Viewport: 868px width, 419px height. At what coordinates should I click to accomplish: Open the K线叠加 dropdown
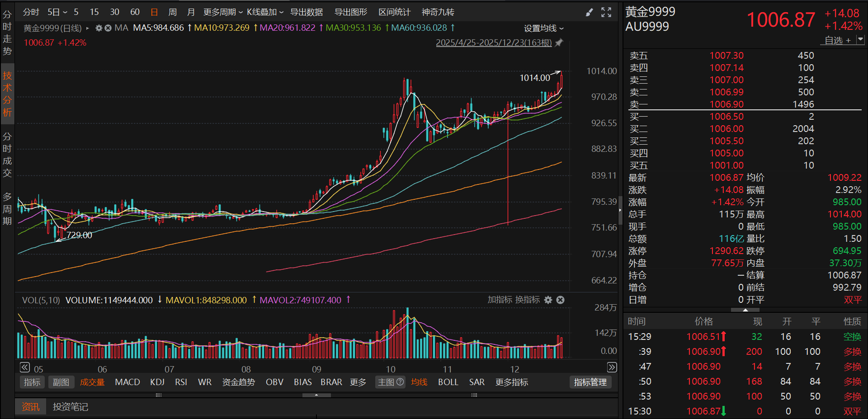click(265, 12)
